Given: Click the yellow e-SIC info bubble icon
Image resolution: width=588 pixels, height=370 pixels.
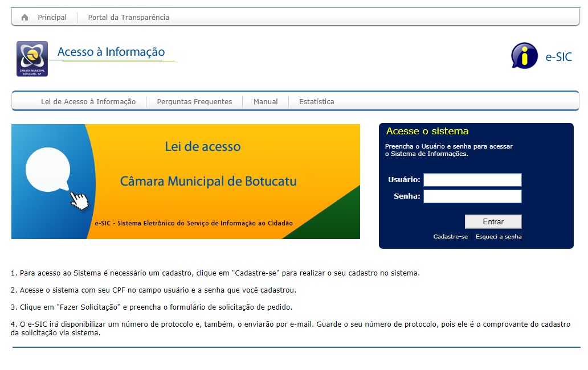Looking at the screenshot, I should tap(525, 56).
